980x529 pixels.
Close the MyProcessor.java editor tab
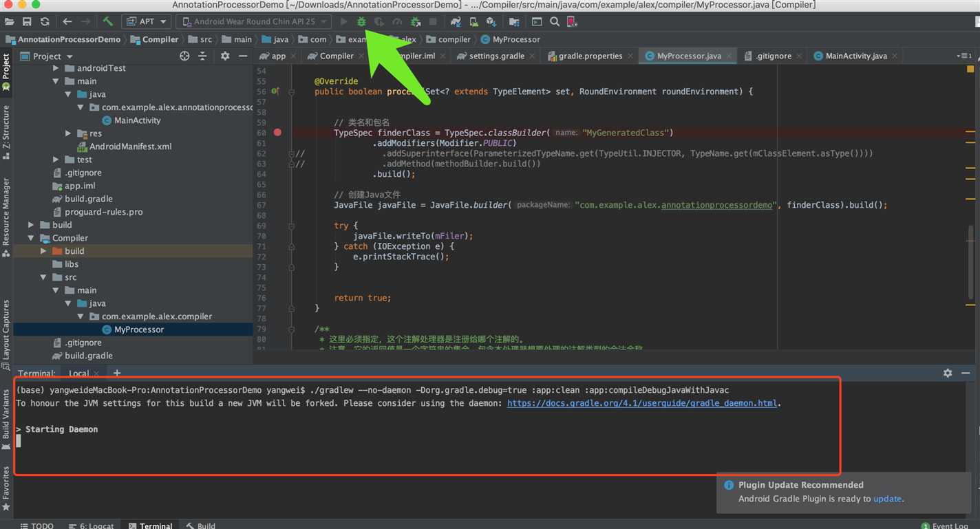(729, 56)
